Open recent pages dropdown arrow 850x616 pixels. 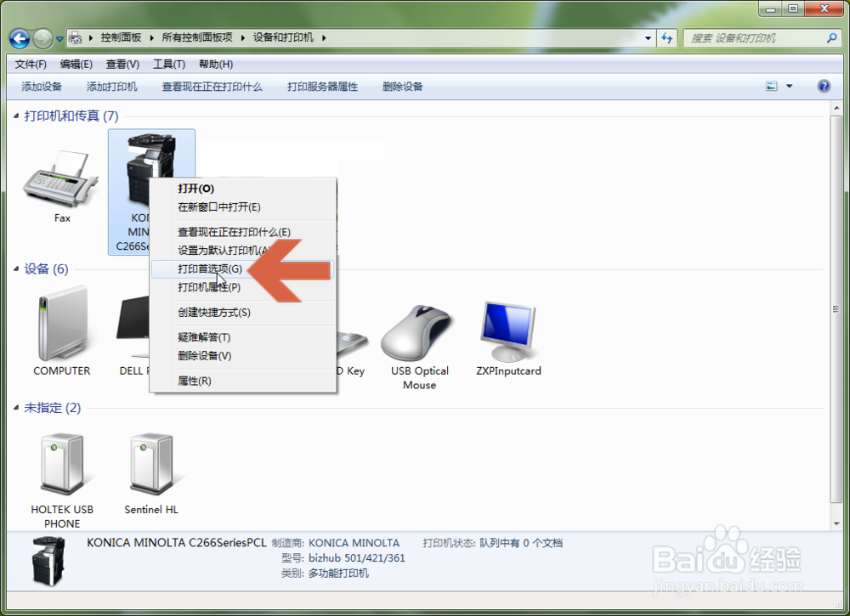[59, 39]
